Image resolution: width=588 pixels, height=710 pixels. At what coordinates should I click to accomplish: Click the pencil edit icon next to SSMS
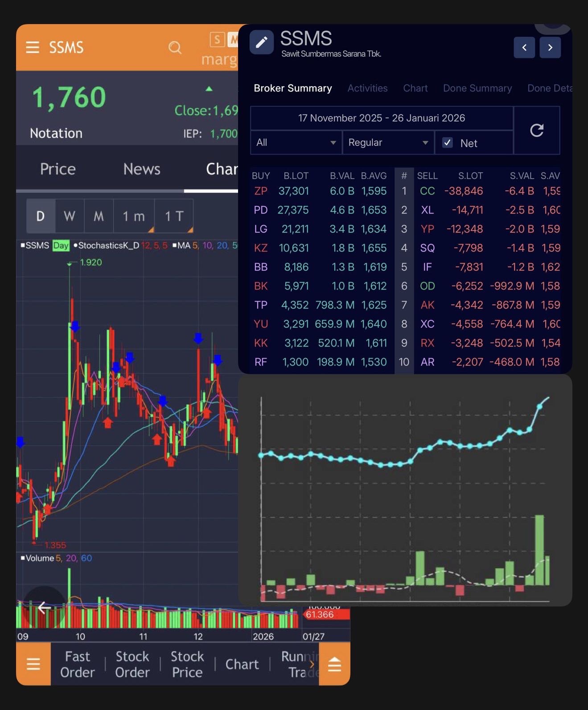pyautogui.click(x=262, y=42)
